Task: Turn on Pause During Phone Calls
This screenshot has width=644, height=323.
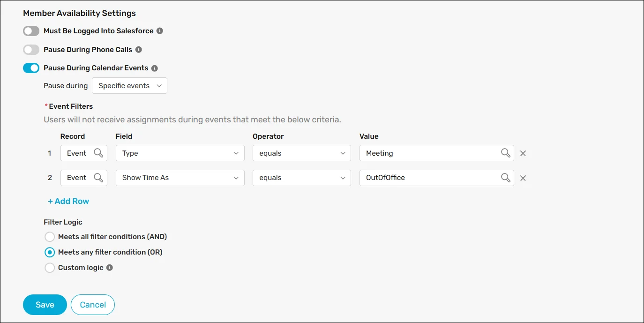Action: [31, 50]
